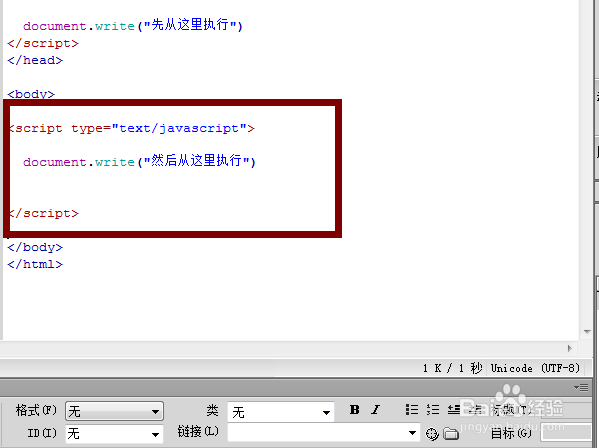Click the </html> closing tag line
Image resolution: width=599 pixels, height=448 pixels.
point(35,264)
